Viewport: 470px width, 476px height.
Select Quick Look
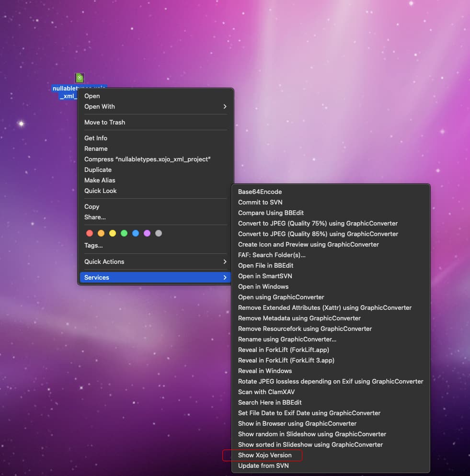(155, 191)
